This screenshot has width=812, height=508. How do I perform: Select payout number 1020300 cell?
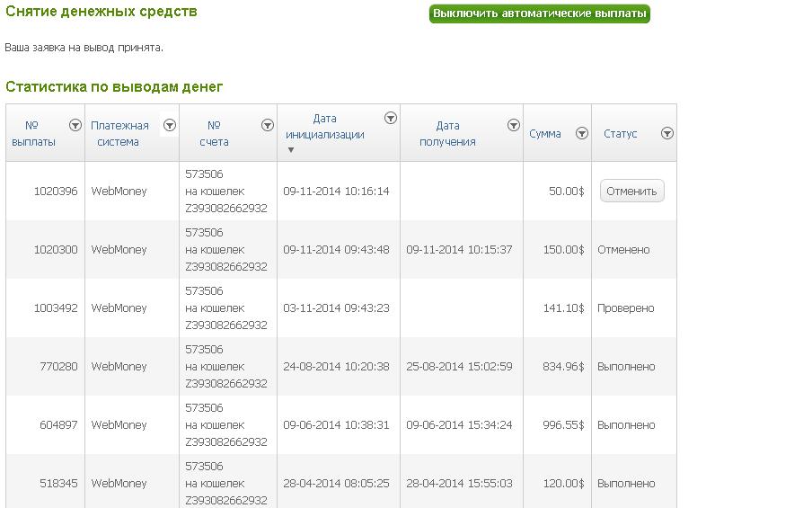[56, 250]
